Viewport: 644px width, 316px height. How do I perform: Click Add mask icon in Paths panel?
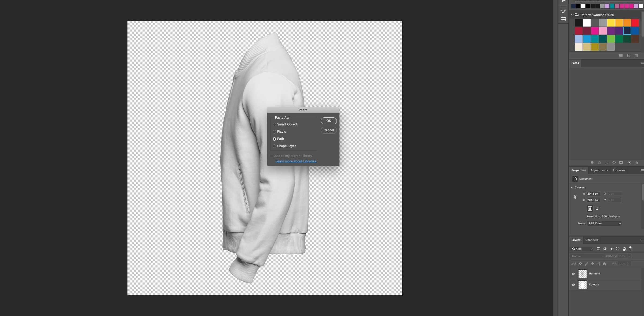(x=621, y=163)
